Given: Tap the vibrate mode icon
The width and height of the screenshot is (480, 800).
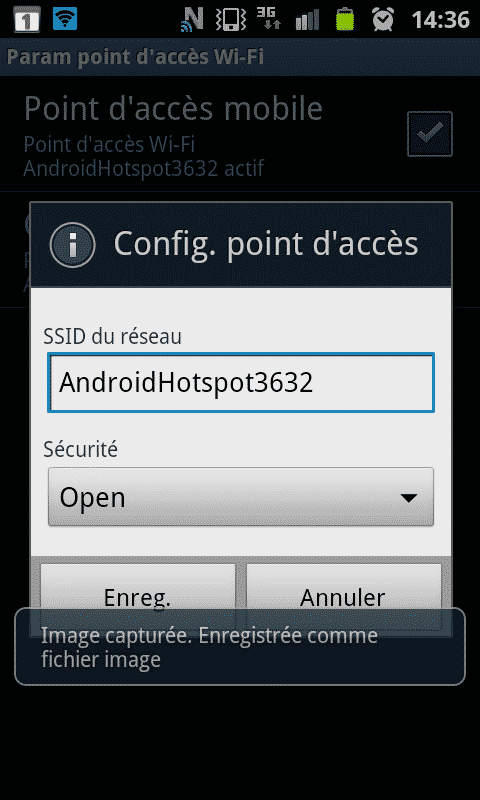Looking at the screenshot, I should [231, 19].
